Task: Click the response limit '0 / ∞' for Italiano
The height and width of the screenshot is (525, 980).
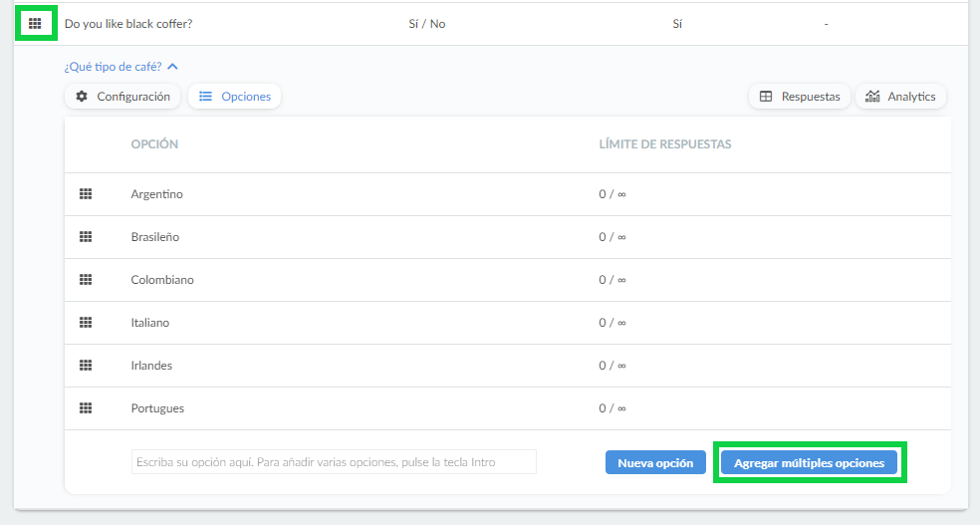Action: [x=612, y=323]
